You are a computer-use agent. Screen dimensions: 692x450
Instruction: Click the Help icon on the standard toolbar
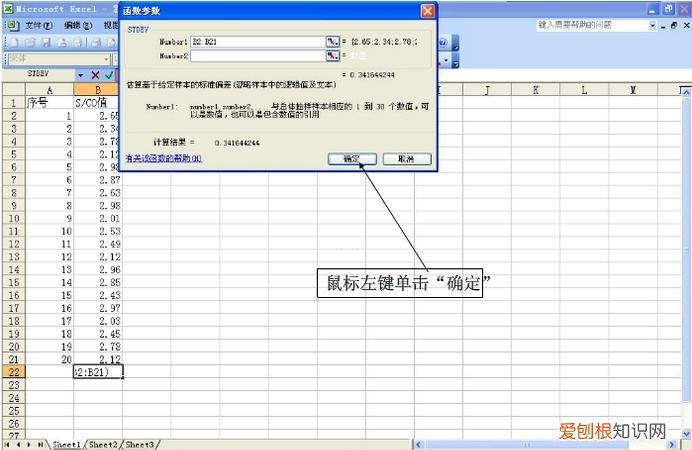(x=443, y=42)
